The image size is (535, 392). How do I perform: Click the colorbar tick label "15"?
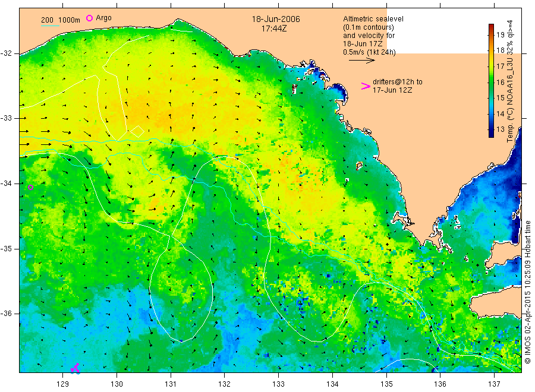(500, 98)
